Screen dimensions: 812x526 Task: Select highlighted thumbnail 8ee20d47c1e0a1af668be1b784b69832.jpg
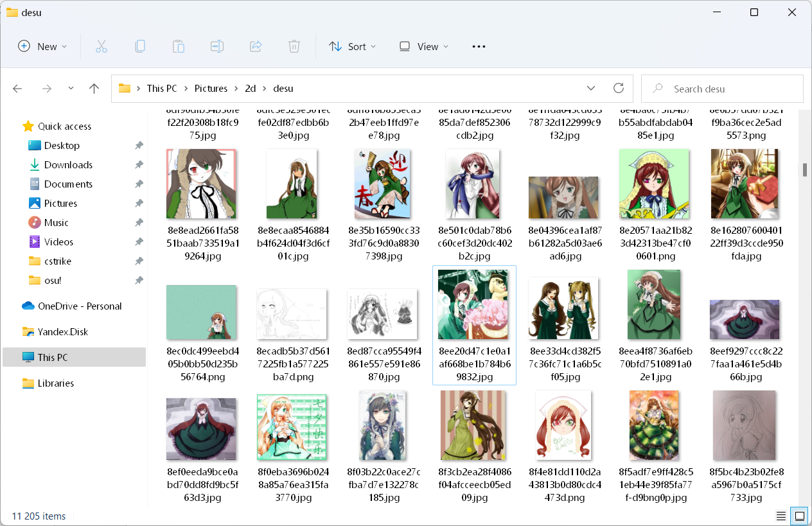pyautogui.click(x=474, y=326)
